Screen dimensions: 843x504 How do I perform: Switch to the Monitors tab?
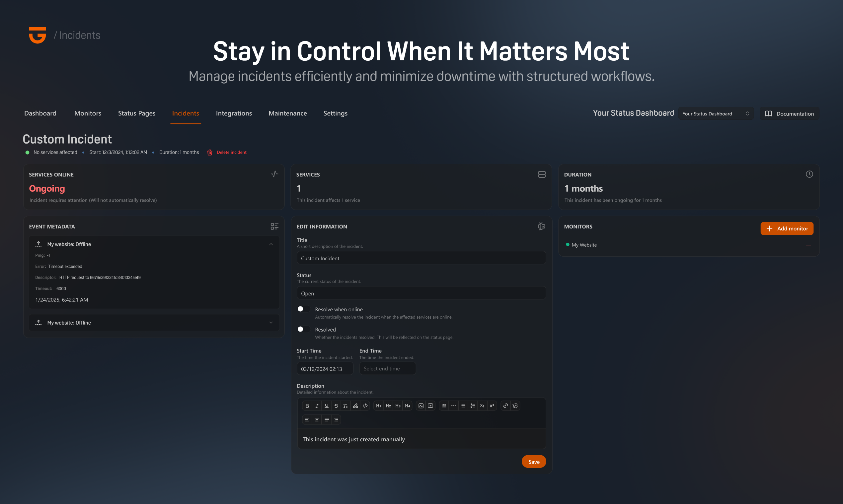point(88,113)
